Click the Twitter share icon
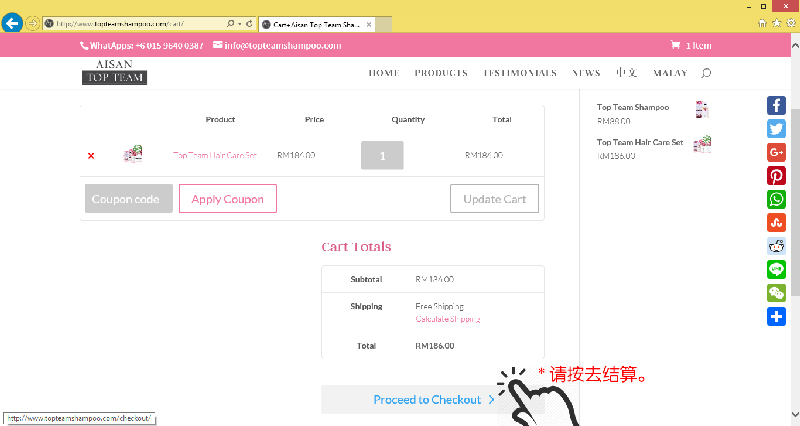 [x=777, y=128]
